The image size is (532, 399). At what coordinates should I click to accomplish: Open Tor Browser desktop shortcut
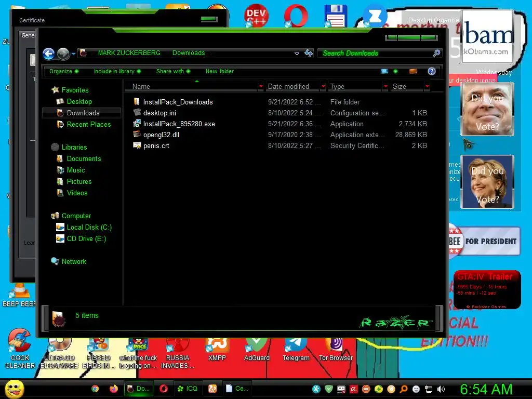pyautogui.click(x=336, y=350)
